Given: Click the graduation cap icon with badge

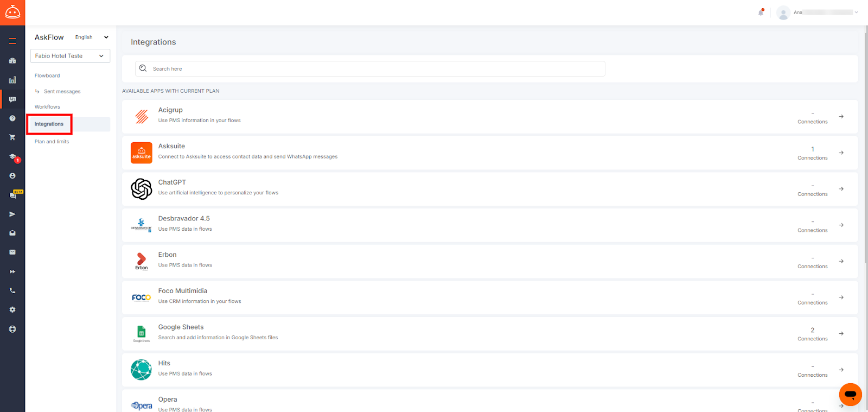Looking at the screenshot, I should (x=12, y=157).
